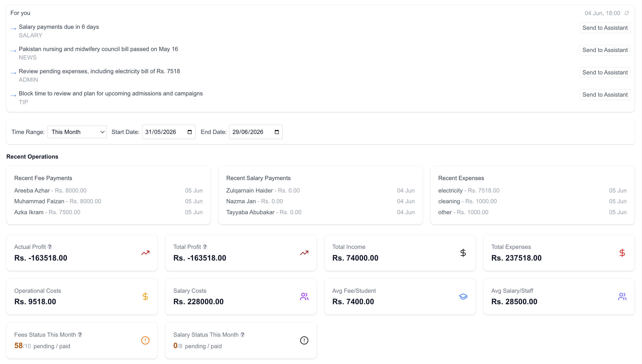Click the refresh icon next to 04 Jun, 18:00
This screenshot has height=364, width=642.
626,13
